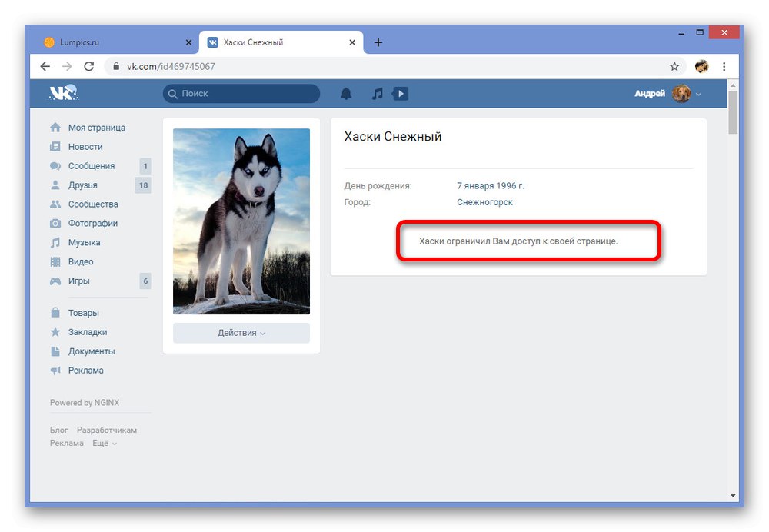Click the home icon beside Моя страница
Screen dimensions: 769x532
55,128
